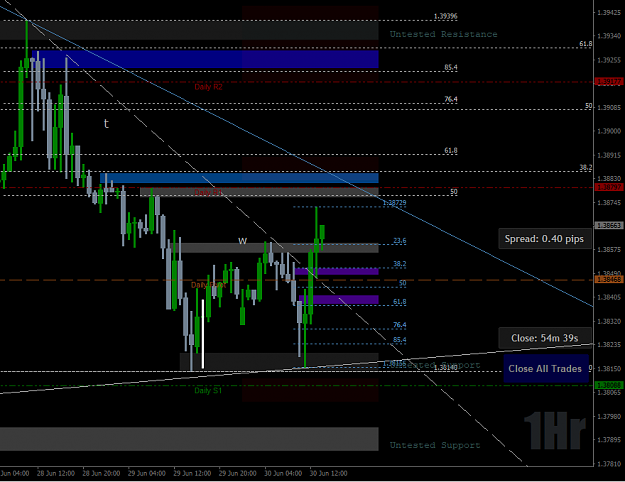
Task: Click the 1.38320 price scale value
Action: (x=609, y=321)
